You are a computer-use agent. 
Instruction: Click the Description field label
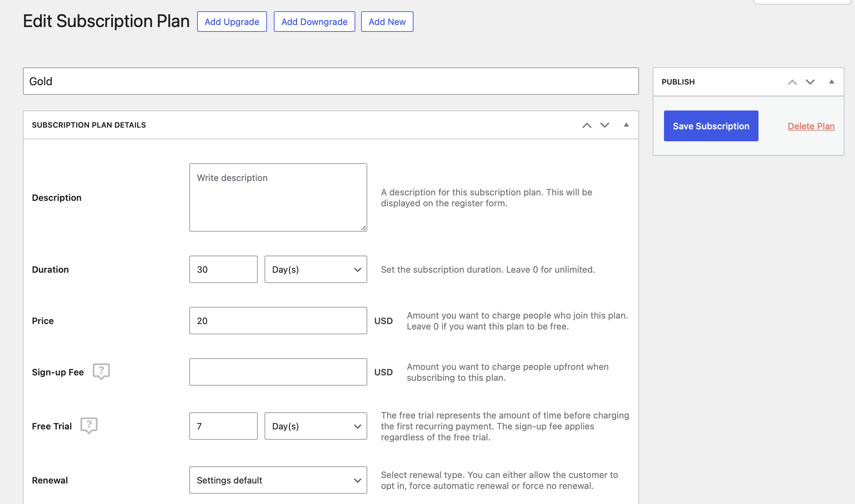[56, 198]
